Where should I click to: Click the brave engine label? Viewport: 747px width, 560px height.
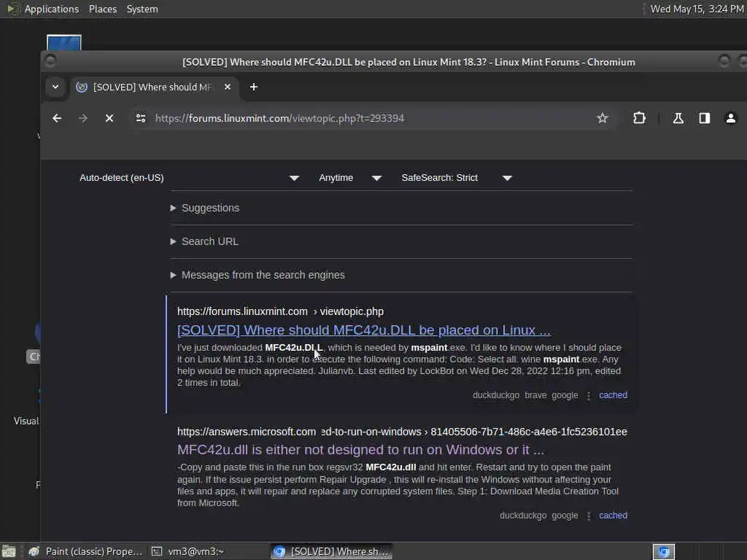point(535,395)
